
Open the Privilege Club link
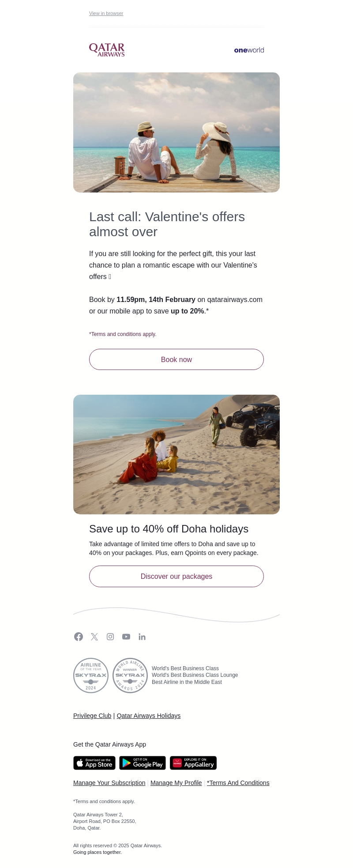(92, 716)
